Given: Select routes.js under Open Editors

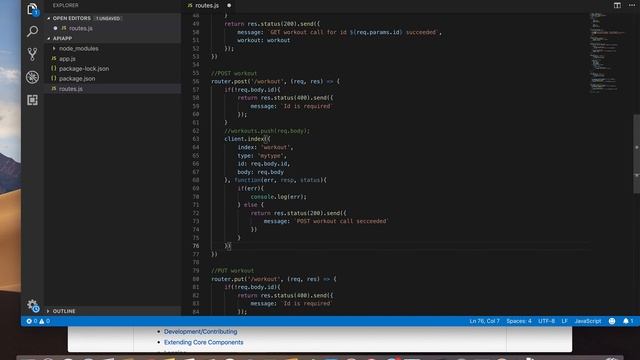Looking at the screenshot, I should click(x=80, y=28).
